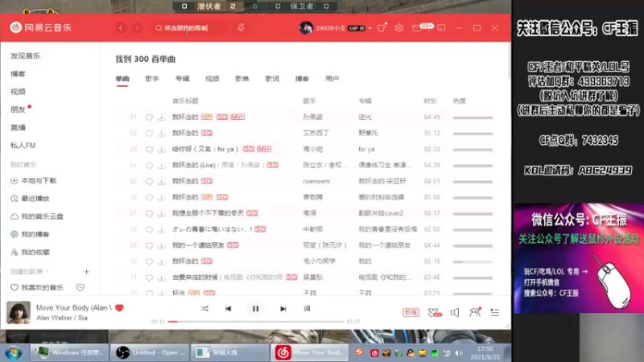
Task: Open the album for ya in row 03
Action: click(x=366, y=149)
